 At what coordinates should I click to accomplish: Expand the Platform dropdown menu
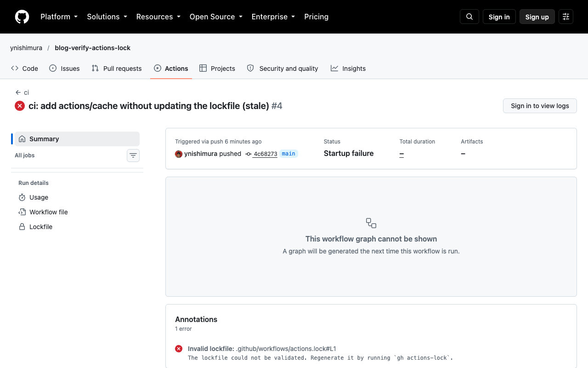click(x=59, y=17)
